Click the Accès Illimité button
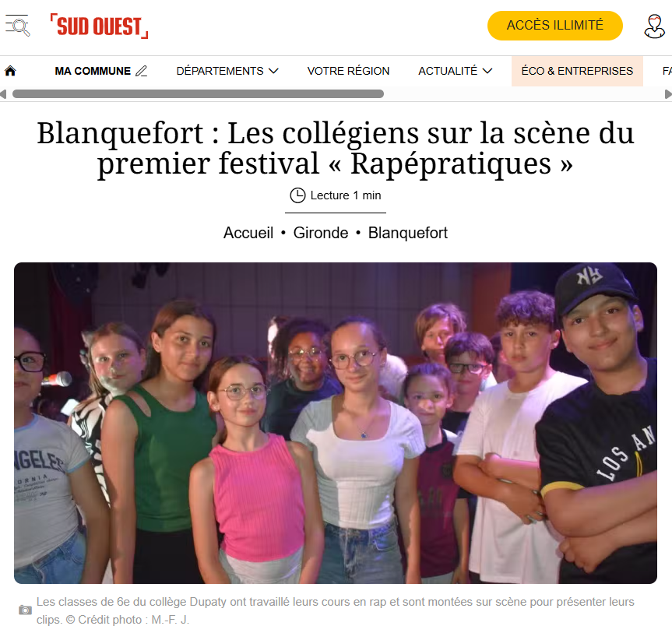 pos(554,26)
